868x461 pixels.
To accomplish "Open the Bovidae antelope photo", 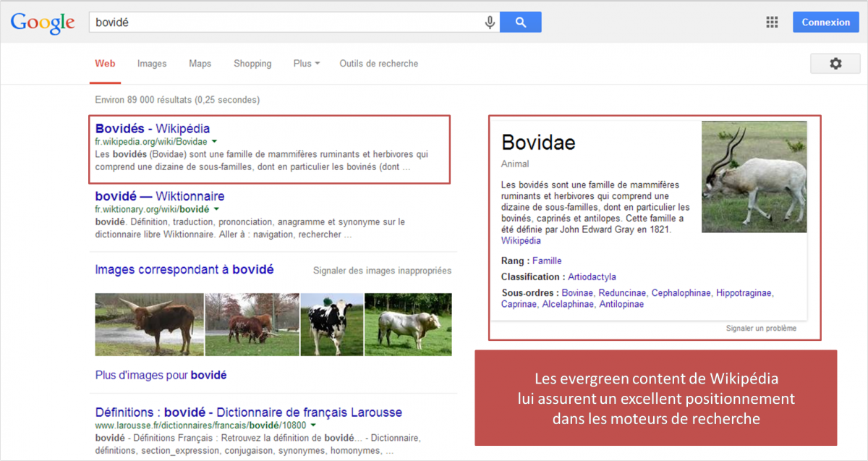I will point(754,177).
